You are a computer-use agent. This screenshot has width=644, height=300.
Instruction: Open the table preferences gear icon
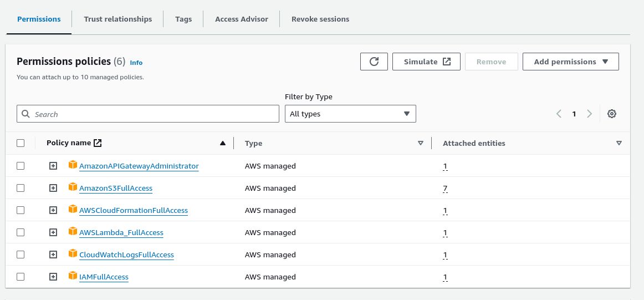point(611,114)
